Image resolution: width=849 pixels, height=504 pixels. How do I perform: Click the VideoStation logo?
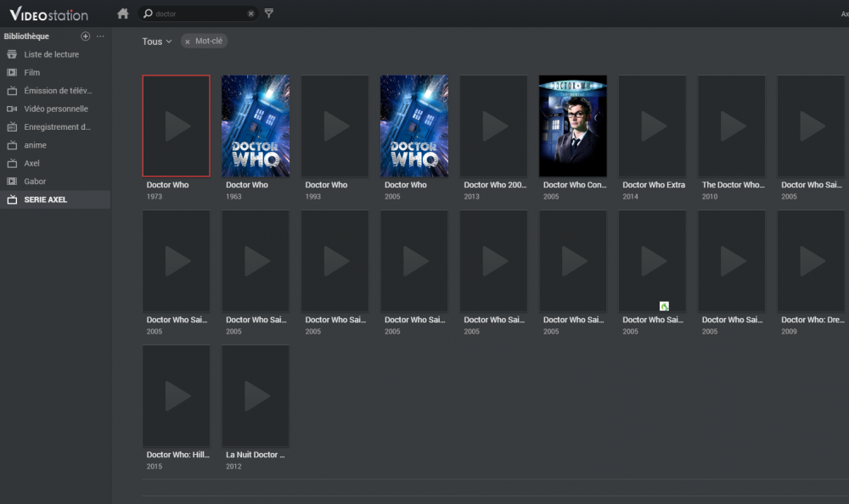click(x=49, y=14)
